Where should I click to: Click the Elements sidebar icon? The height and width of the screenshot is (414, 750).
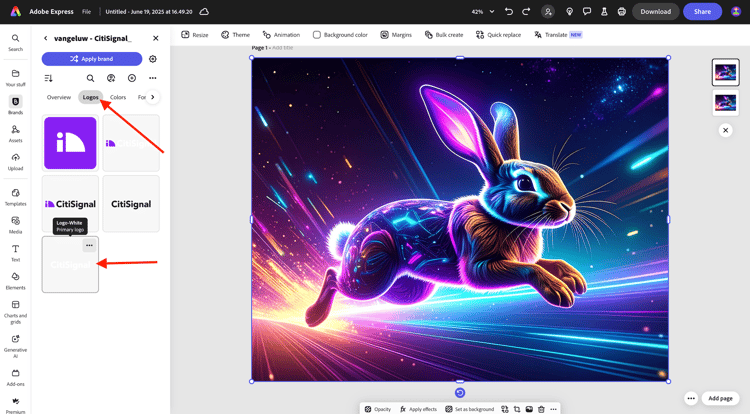click(15, 275)
